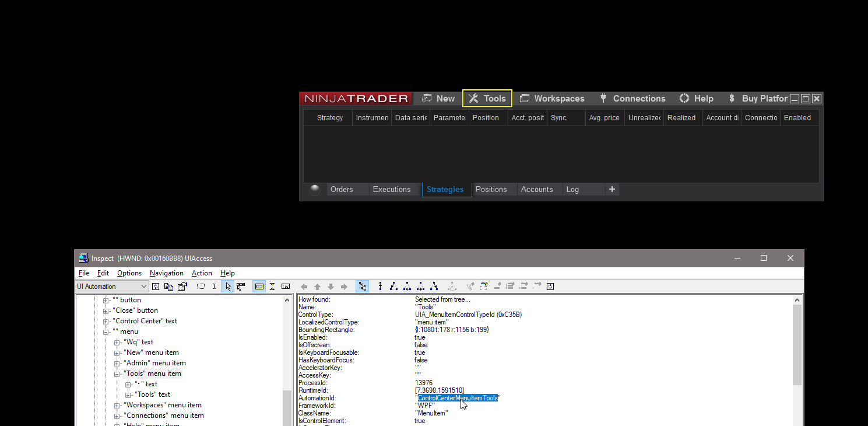Click the properties pane scrollbar up arrow
The width and height of the screenshot is (868, 426).
[797, 300]
